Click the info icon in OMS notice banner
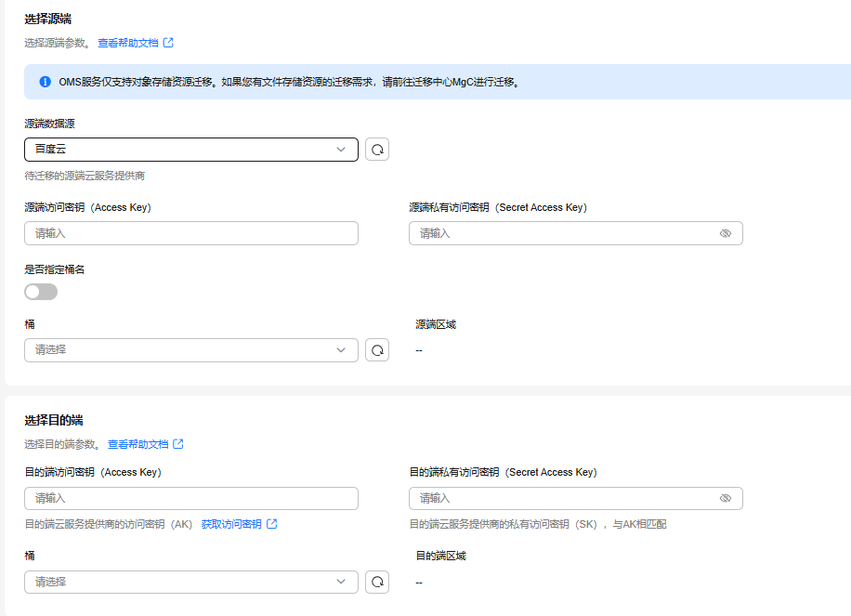Viewport: 851px width, 616px height. point(45,82)
